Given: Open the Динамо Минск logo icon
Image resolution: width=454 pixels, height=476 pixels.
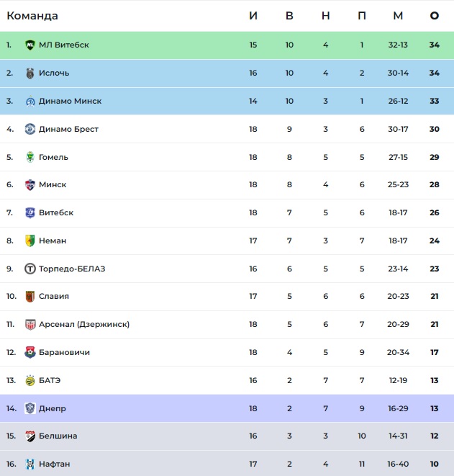Looking at the screenshot, I should point(30,101).
